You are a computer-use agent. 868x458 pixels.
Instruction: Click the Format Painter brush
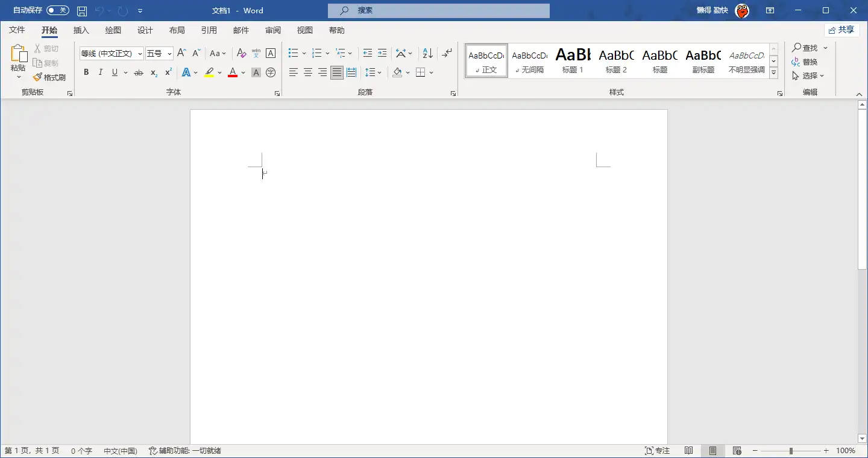(49, 77)
